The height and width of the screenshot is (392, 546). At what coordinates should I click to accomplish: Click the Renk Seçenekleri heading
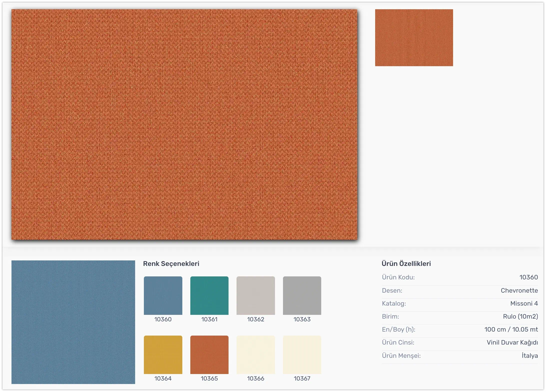171,264
